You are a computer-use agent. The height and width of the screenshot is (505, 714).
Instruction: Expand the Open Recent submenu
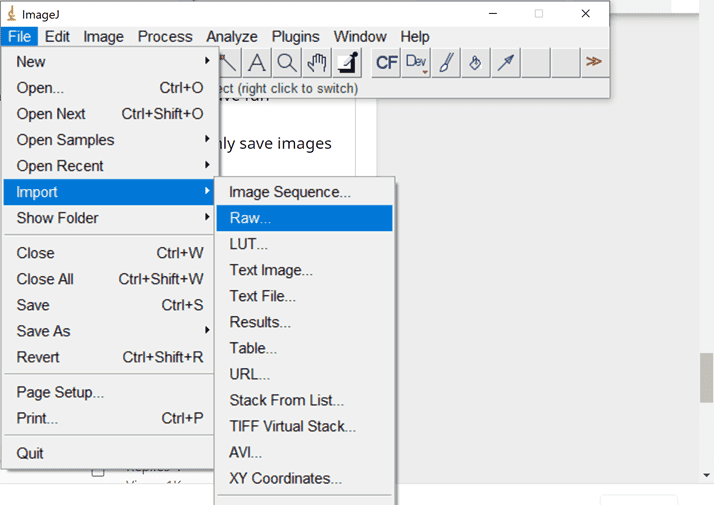[x=109, y=166]
